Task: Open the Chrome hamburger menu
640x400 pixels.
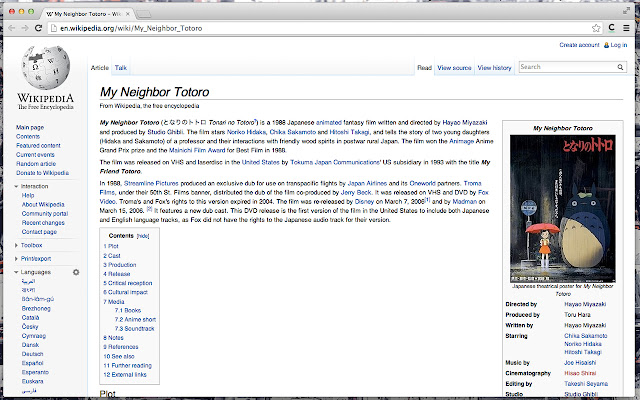Action: click(626, 28)
